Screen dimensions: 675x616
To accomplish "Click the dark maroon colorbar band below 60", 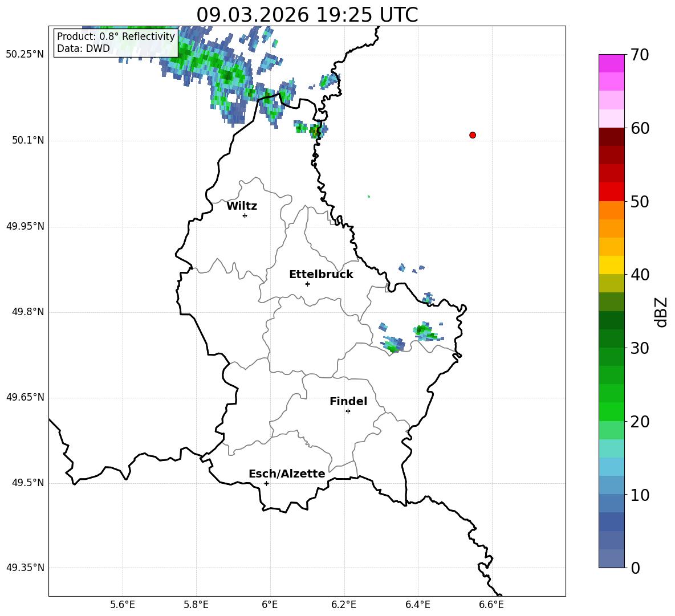I will (x=611, y=137).
